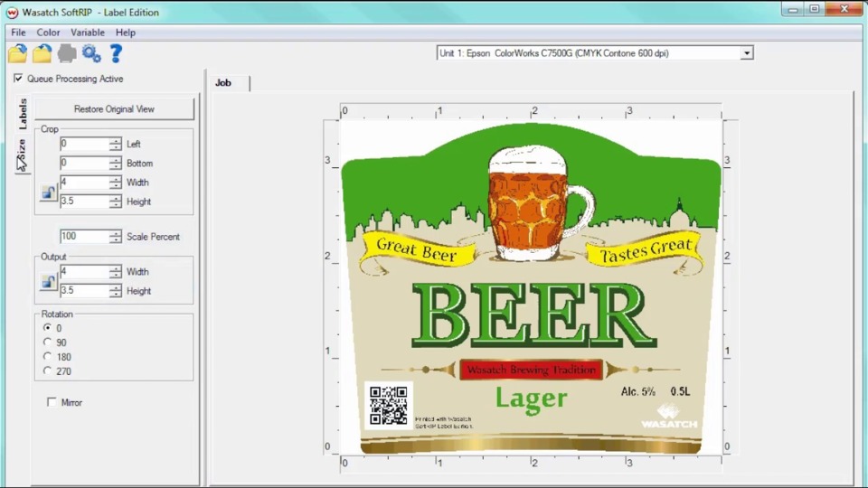Click into the Scale Percent field

[x=84, y=237]
